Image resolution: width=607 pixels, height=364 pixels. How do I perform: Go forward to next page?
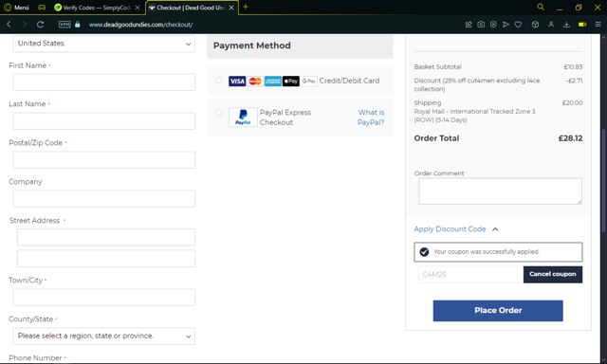coord(25,25)
